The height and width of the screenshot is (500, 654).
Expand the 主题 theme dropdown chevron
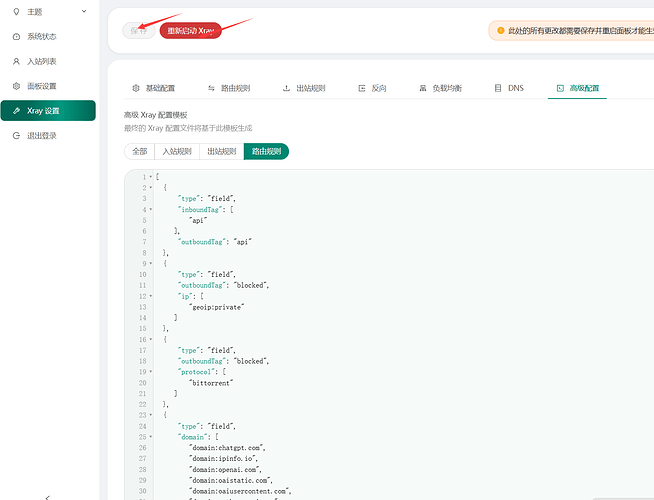(84, 11)
